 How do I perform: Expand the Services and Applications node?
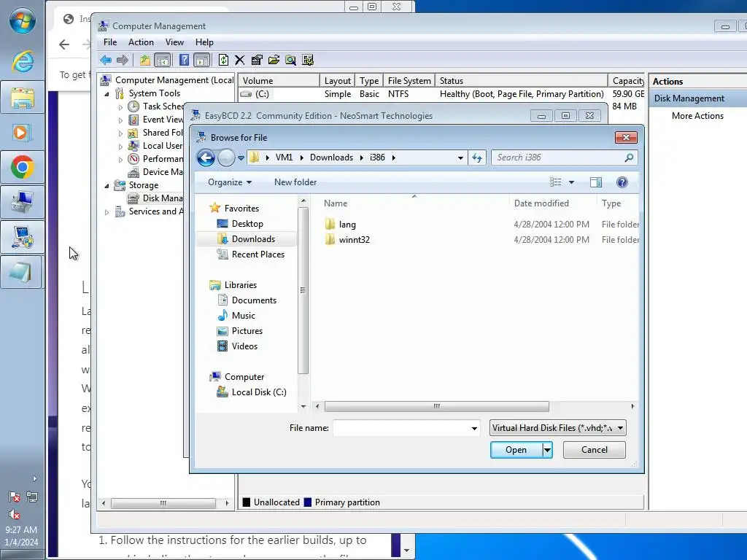click(107, 212)
